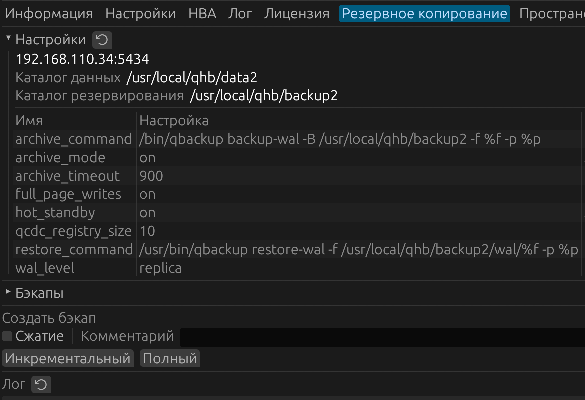
Task: Select the server address 192.168.110.34:5434
Action: point(82,59)
